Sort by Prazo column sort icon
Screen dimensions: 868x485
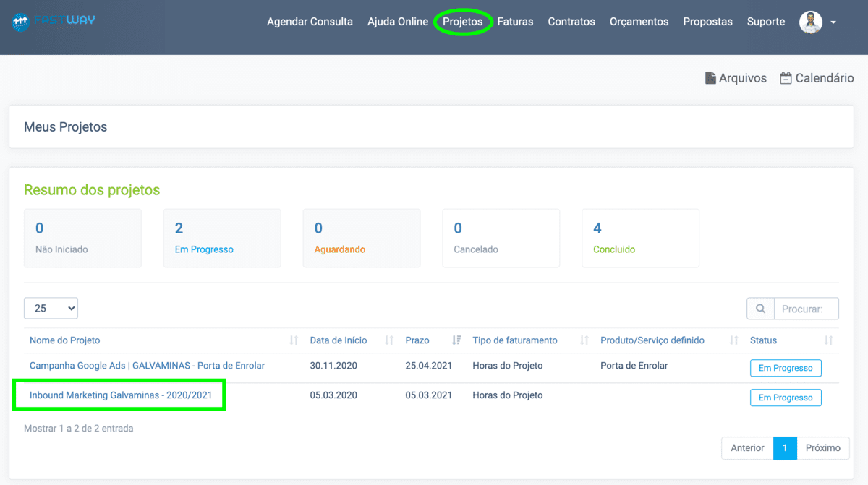point(456,340)
